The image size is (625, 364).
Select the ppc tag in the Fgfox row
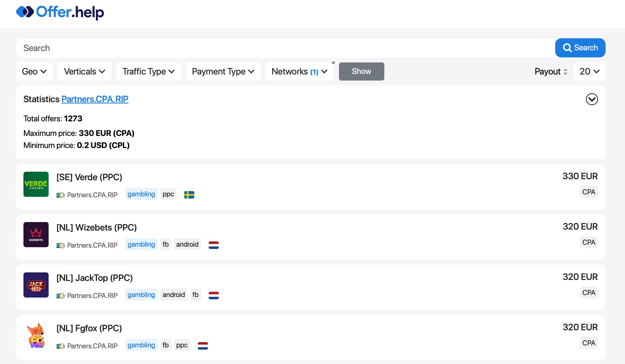click(182, 345)
